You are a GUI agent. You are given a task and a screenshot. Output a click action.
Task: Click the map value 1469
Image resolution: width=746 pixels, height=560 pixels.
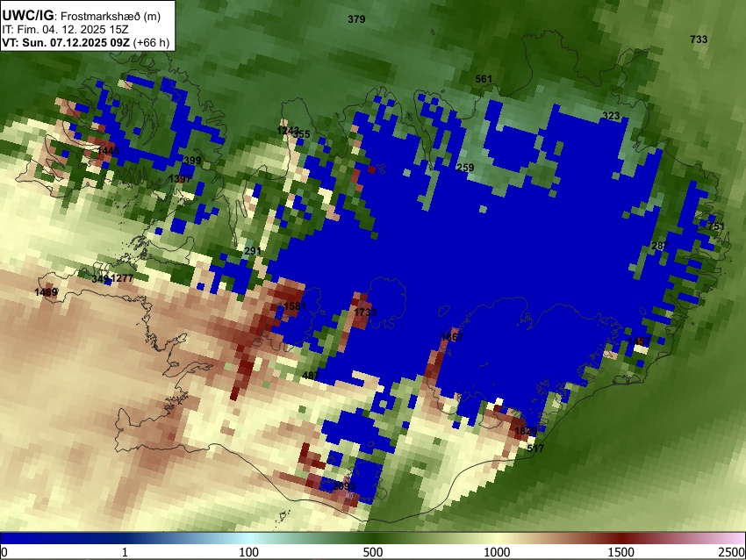[x=47, y=292]
